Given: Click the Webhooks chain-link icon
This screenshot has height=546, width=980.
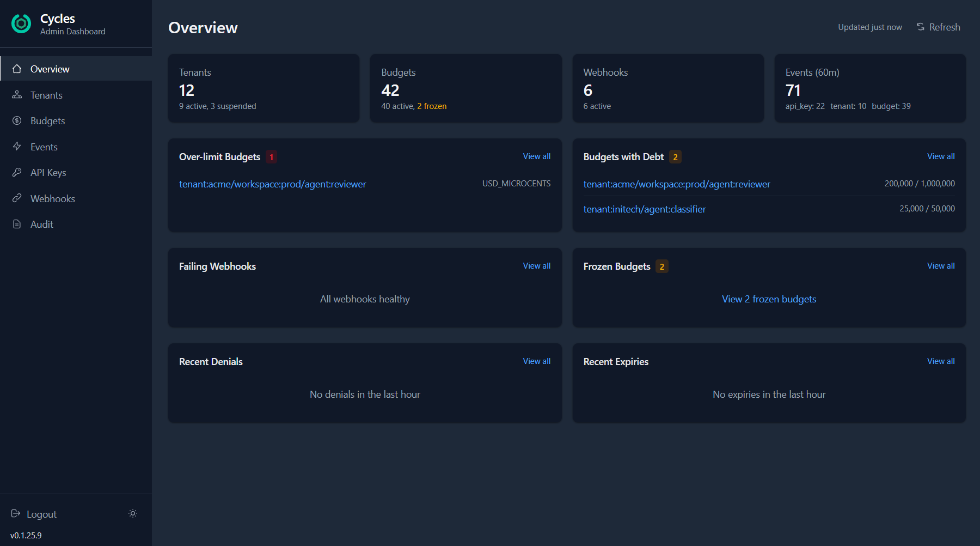Looking at the screenshot, I should pos(17,198).
